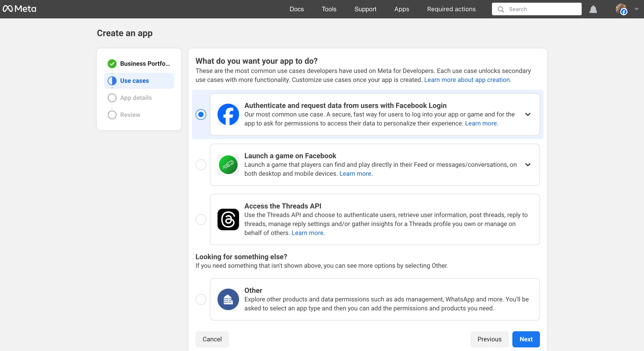Expand the Facebook Login use case details

point(528,114)
